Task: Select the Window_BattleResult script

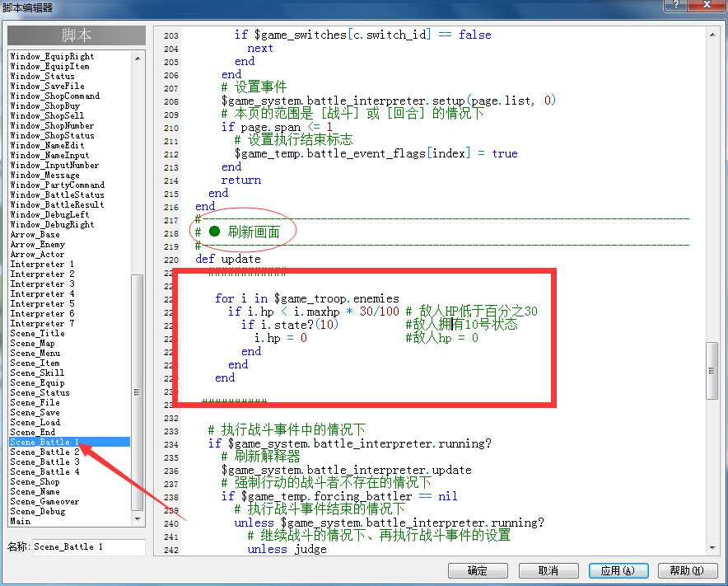Action: (x=70, y=205)
